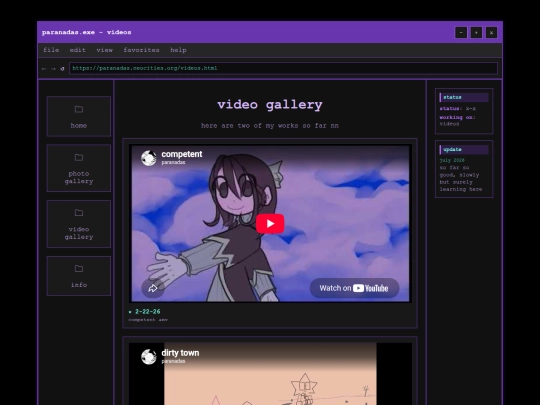Open the photo gallery sidebar folder
The image size is (540, 405).
click(79, 168)
